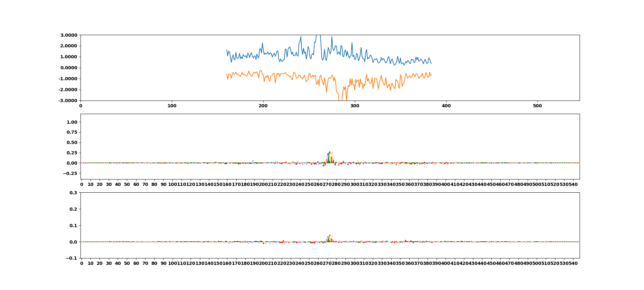Screen dimensions: 644x290
Task: Select the blue line's left starting point
Action: (227, 50)
